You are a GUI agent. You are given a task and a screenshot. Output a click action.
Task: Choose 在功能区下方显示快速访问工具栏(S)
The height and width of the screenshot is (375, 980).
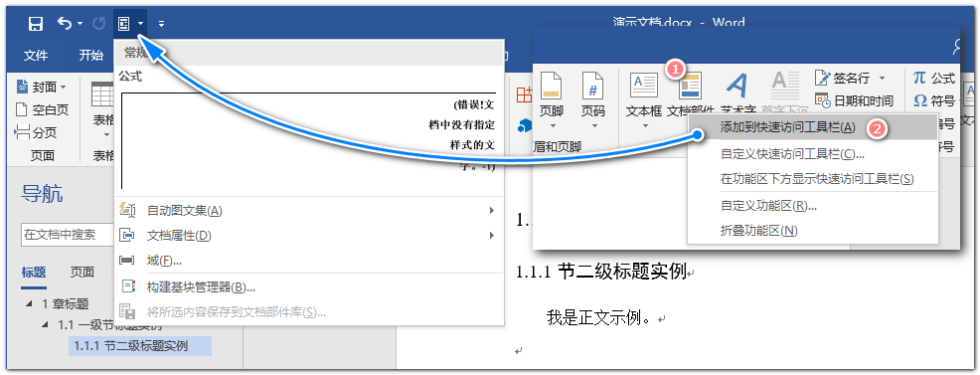812,179
